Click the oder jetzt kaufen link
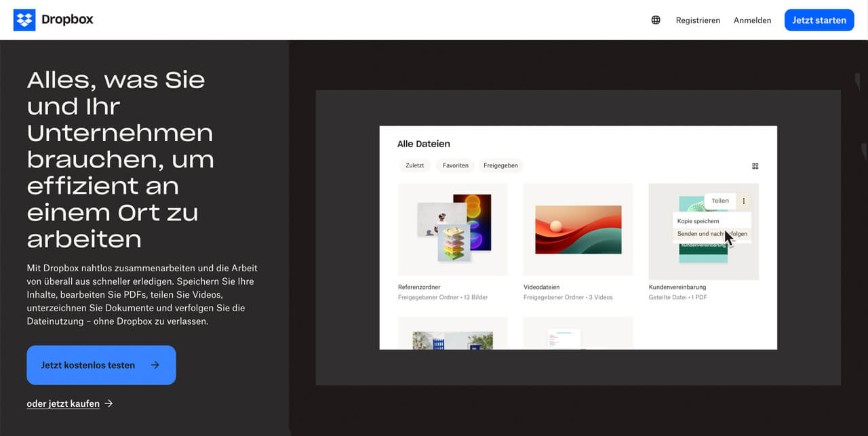The height and width of the screenshot is (436, 868). click(63, 404)
